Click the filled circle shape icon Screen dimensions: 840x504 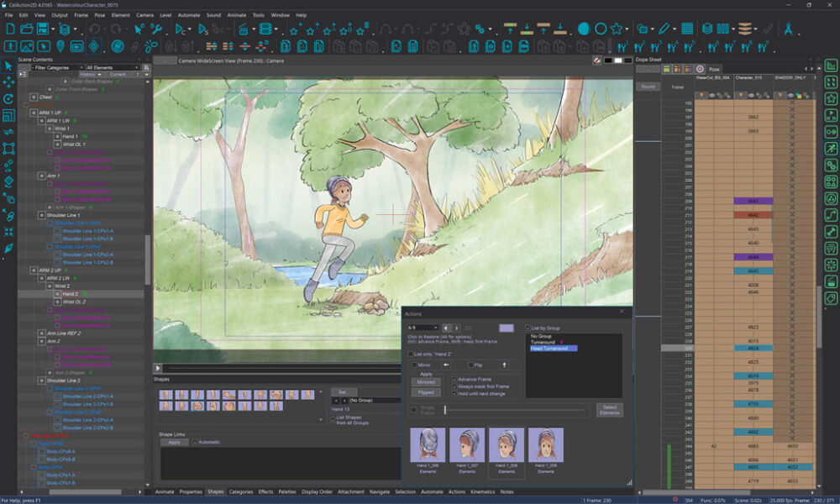[583, 29]
